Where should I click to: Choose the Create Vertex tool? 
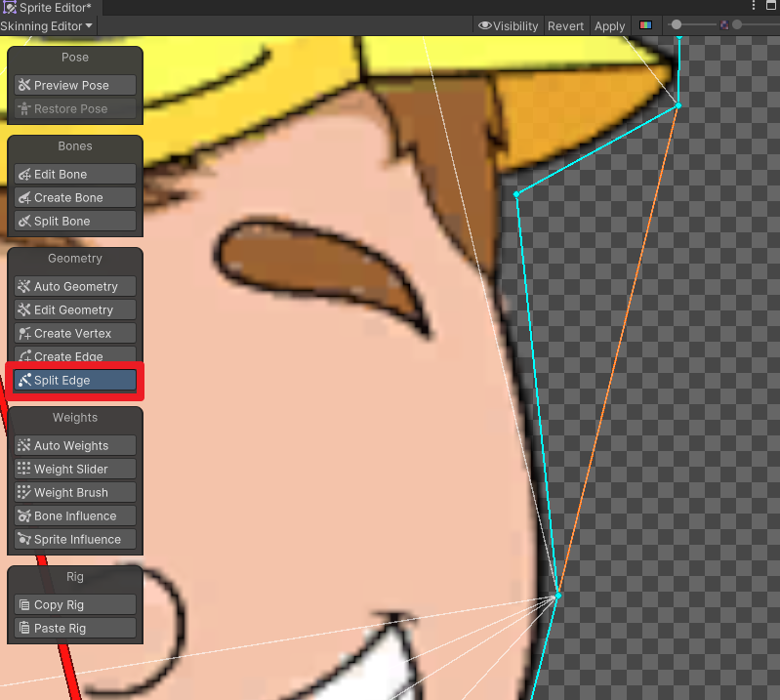(x=75, y=333)
